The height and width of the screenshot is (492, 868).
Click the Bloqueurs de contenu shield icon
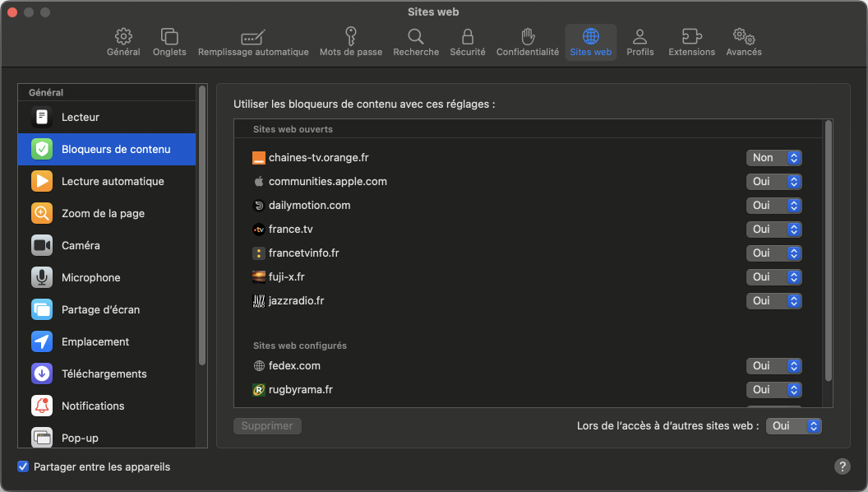pyautogui.click(x=42, y=149)
